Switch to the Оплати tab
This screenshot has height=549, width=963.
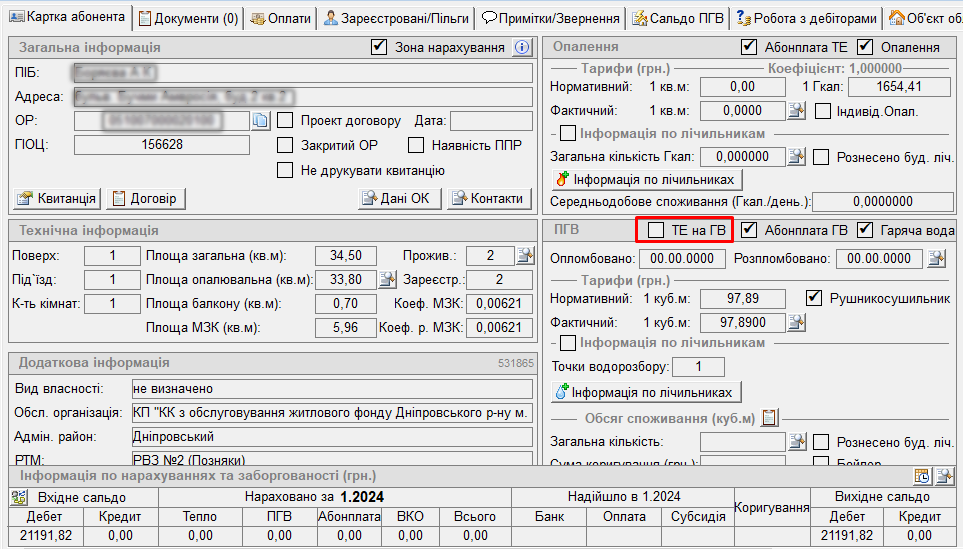[280, 18]
